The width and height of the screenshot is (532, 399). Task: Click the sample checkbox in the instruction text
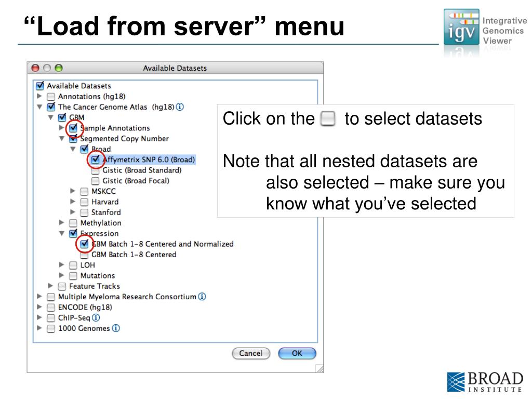(328, 119)
